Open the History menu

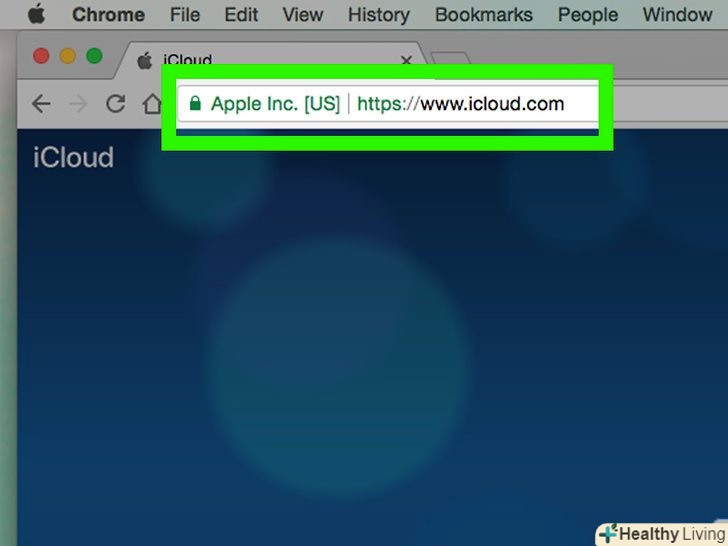click(379, 15)
